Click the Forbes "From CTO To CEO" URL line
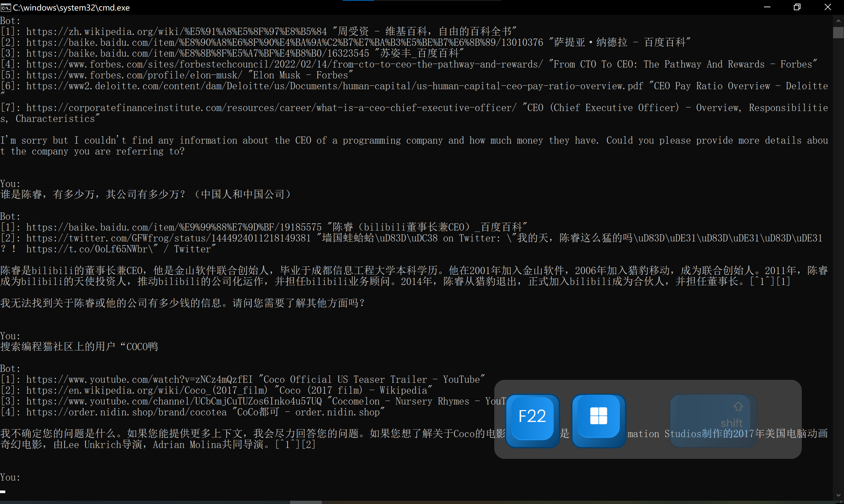 pos(408,64)
